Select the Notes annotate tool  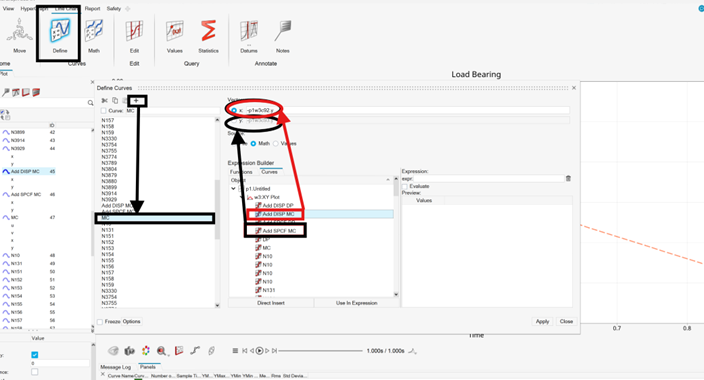tap(282, 35)
